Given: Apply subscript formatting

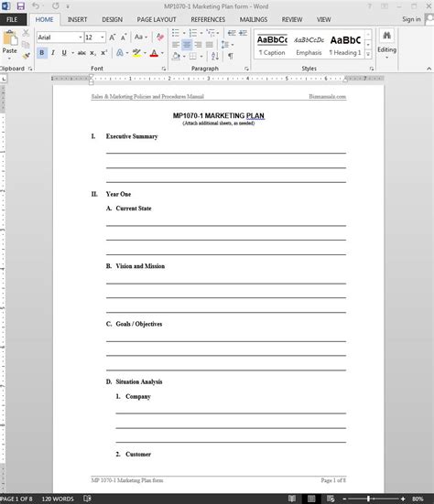Looking at the screenshot, I should click(x=92, y=53).
